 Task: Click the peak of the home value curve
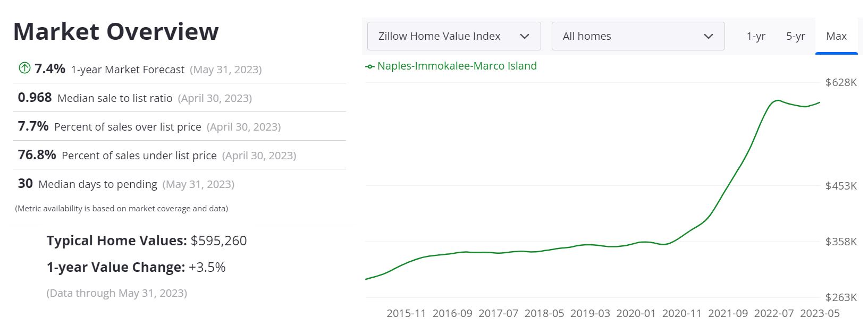(x=778, y=100)
